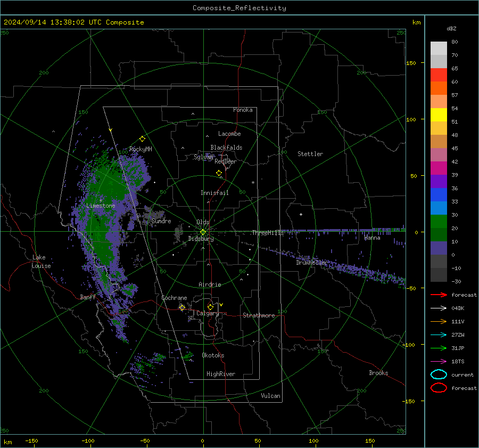
Task: Click the 'RedDeer' city label
Action: [226, 161]
